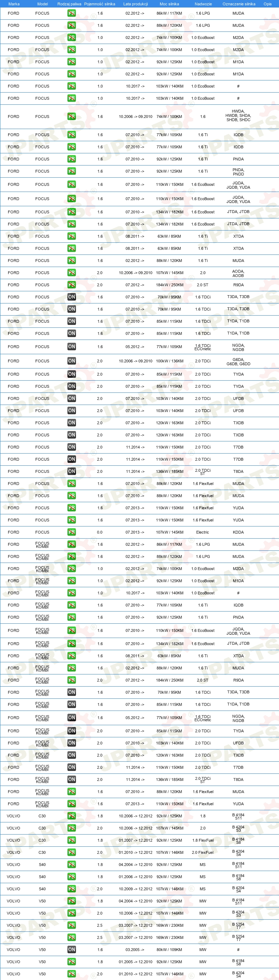The image size is (279, 980).
Task: Click diesel ON icon in Focus Kombi T7DB row
Action: click(x=71, y=767)
